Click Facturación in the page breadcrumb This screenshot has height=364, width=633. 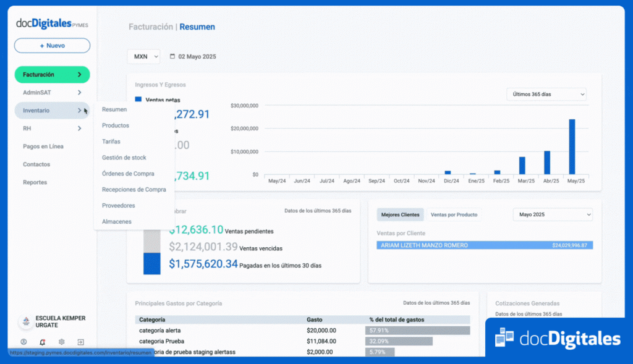[151, 27]
